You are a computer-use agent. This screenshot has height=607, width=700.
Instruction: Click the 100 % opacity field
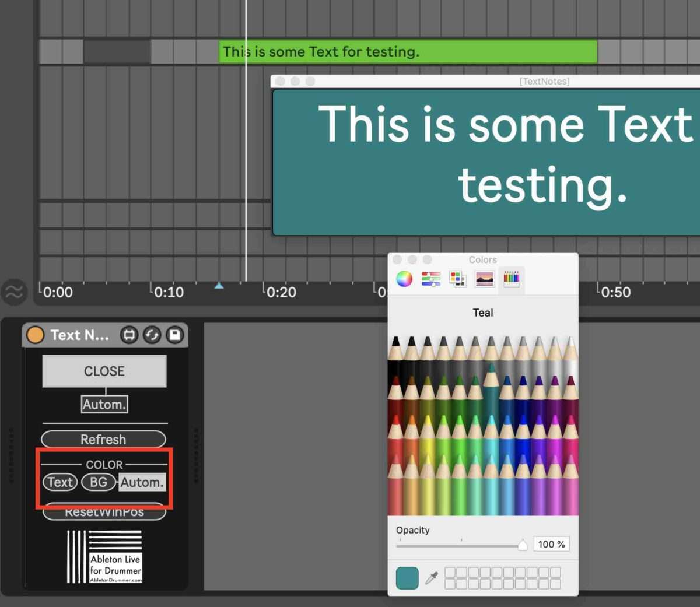click(551, 544)
